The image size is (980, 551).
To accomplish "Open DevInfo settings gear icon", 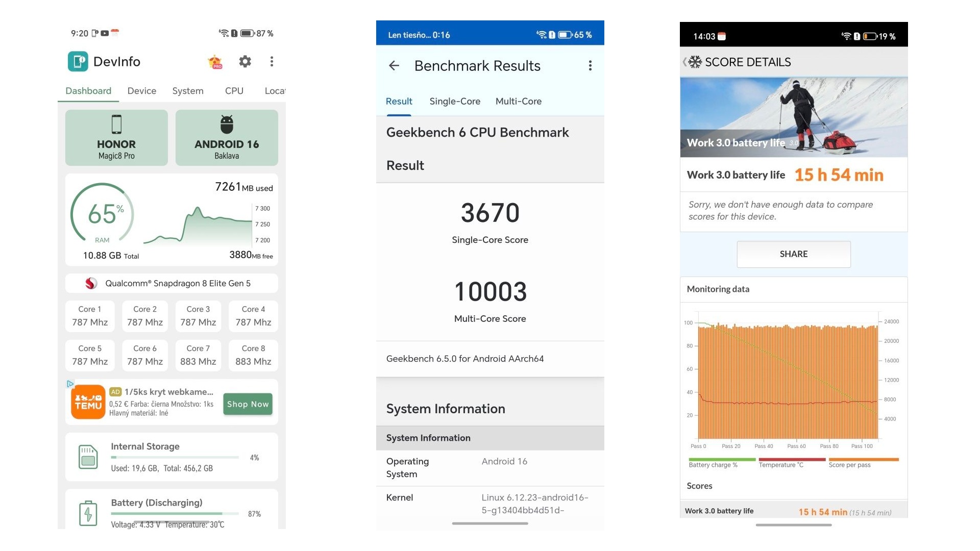I will [245, 62].
